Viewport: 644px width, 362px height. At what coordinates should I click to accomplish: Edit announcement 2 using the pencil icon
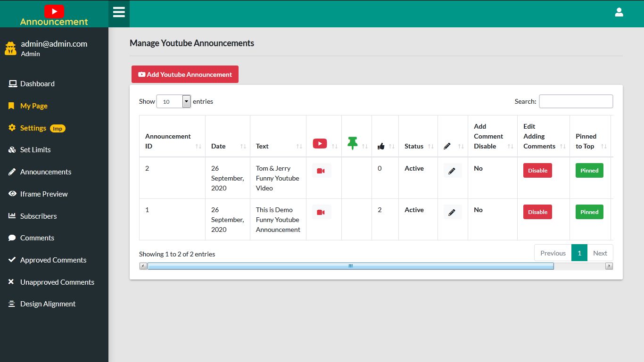452,170
